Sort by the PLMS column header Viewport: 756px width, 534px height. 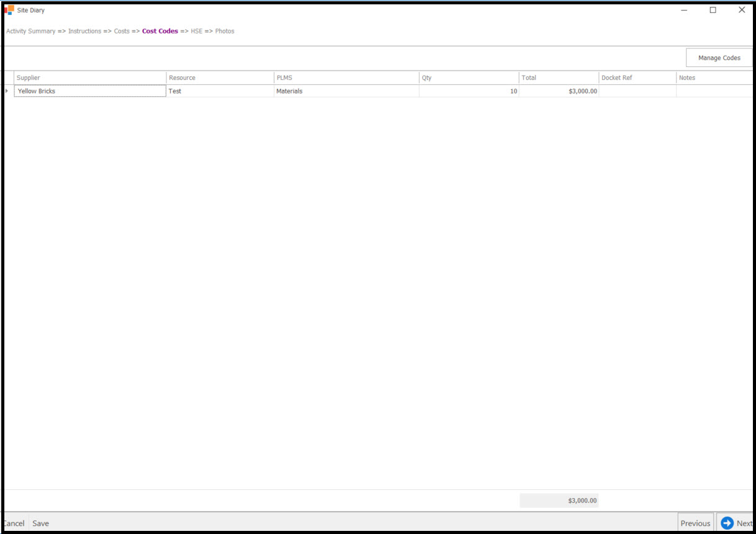(346, 78)
